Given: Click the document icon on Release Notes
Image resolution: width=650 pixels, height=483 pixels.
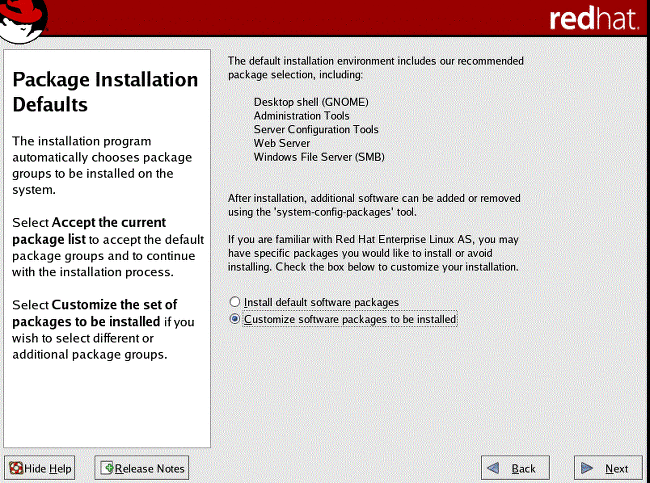Looking at the screenshot, I should [x=107, y=468].
